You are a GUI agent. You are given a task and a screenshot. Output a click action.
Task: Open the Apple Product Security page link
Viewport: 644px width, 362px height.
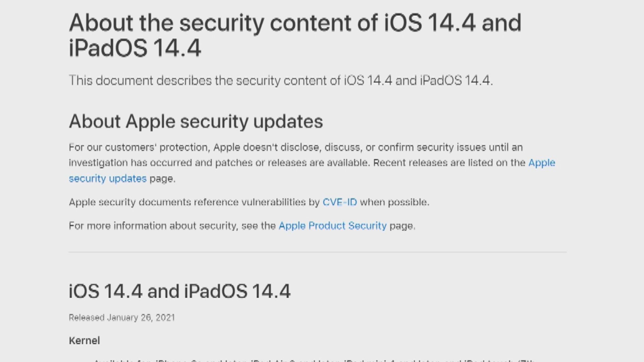click(332, 226)
